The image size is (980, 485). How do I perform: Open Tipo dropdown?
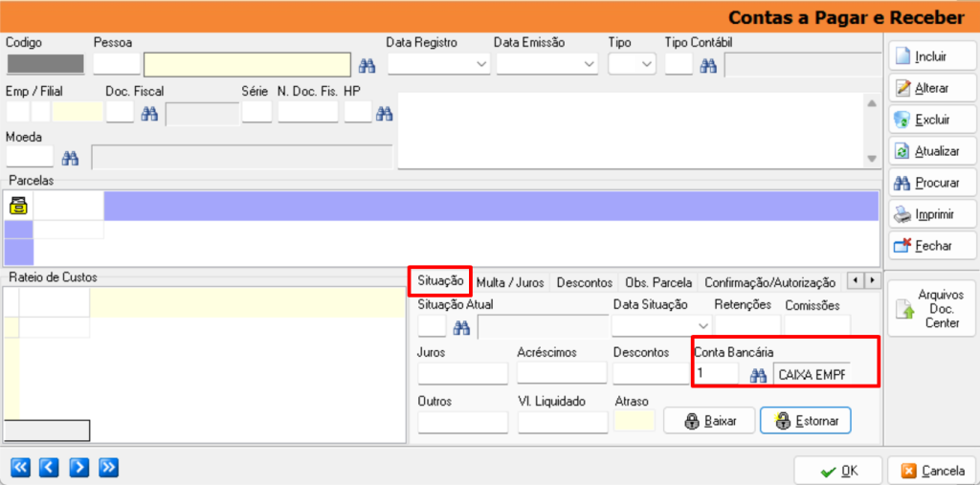tap(646, 64)
